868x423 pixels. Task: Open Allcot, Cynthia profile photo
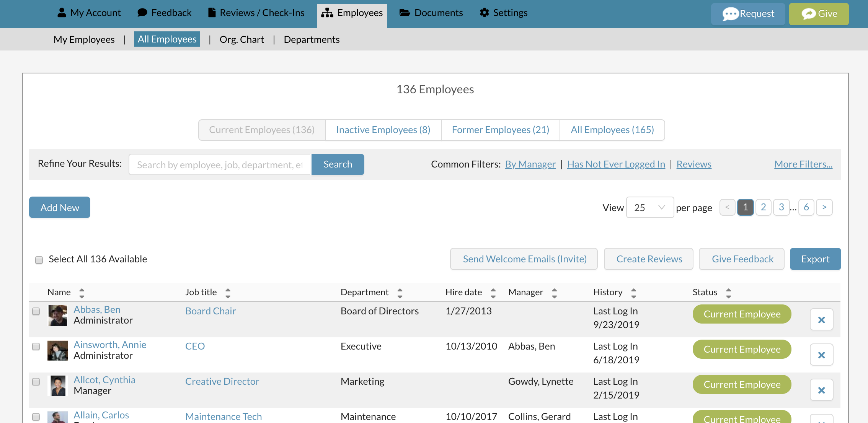[x=59, y=386]
